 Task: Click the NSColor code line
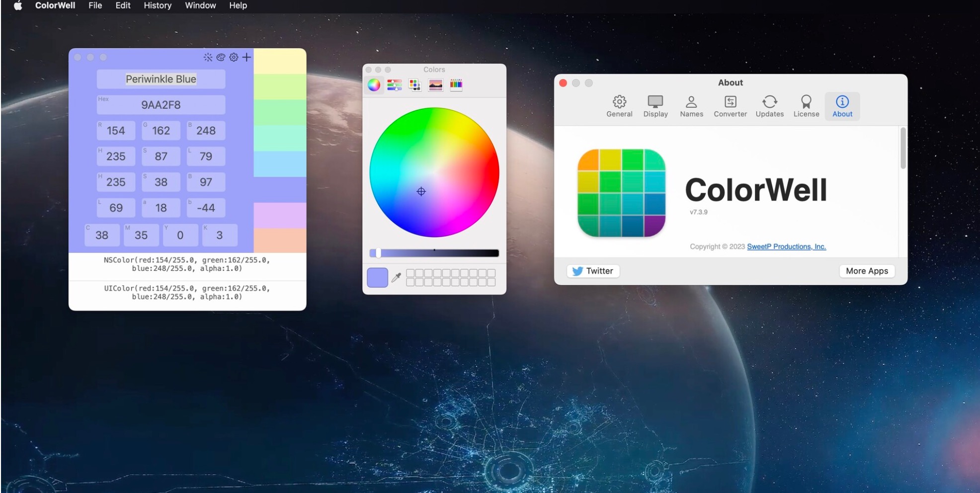click(x=187, y=264)
